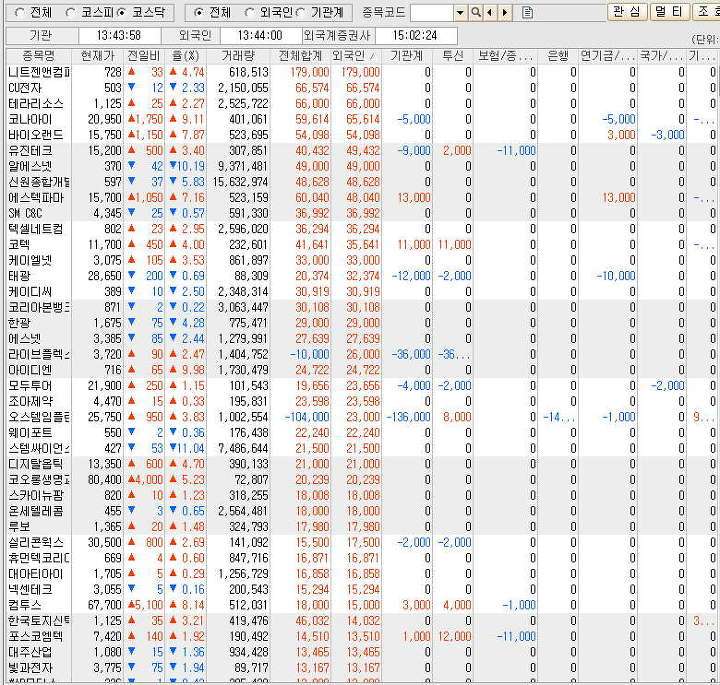
Task: Click the 15,632,974 volume cell
Action: (240, 182)
